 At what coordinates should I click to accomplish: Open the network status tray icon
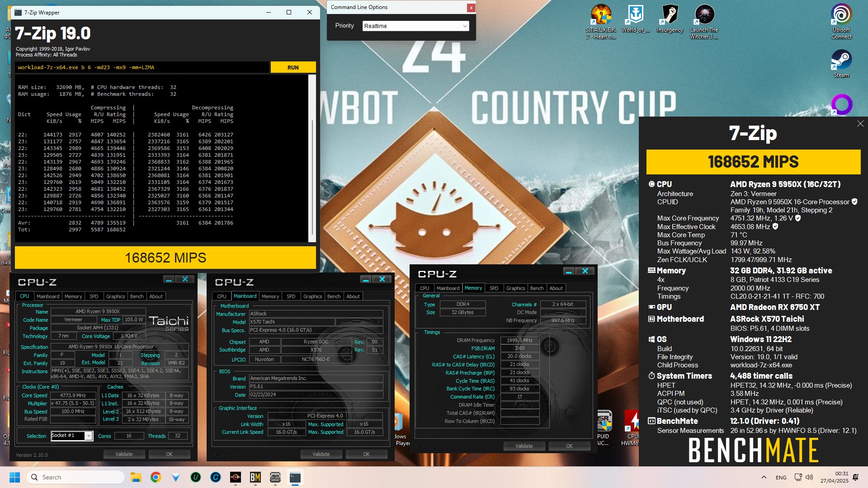coord(798,477)
